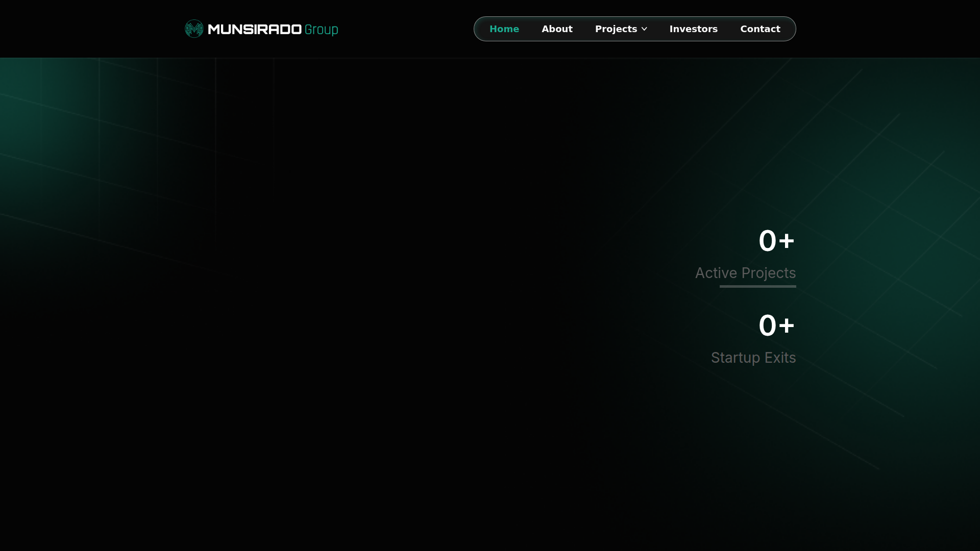
Task: Select the Active Projects label
Action: (x=745, y=273)
